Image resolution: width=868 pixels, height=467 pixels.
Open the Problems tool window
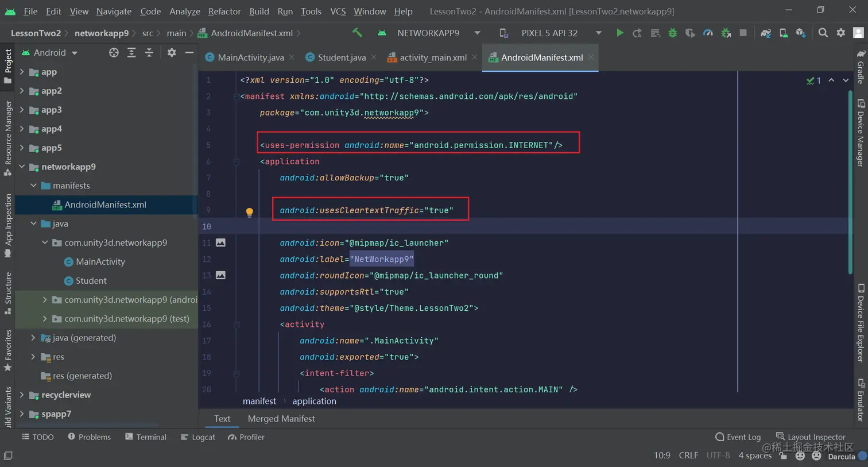(x=89, y=437)
